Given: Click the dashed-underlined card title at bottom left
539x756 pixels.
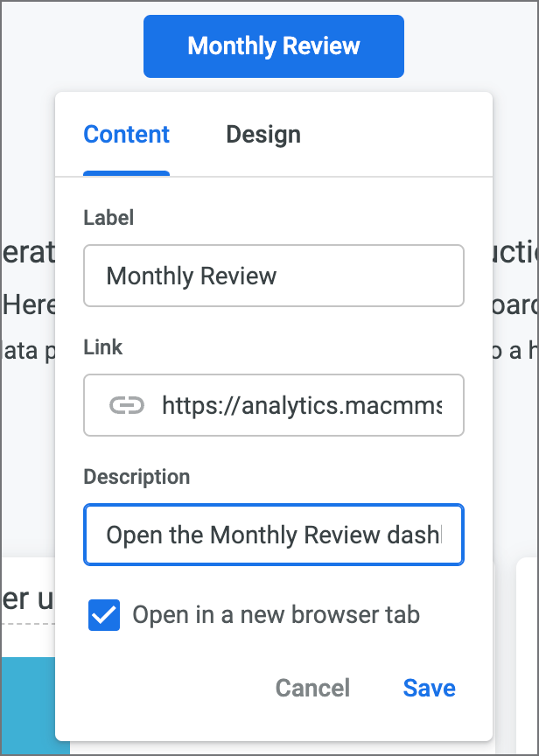Looking at the screenshot, I should (x=26, y=600).
